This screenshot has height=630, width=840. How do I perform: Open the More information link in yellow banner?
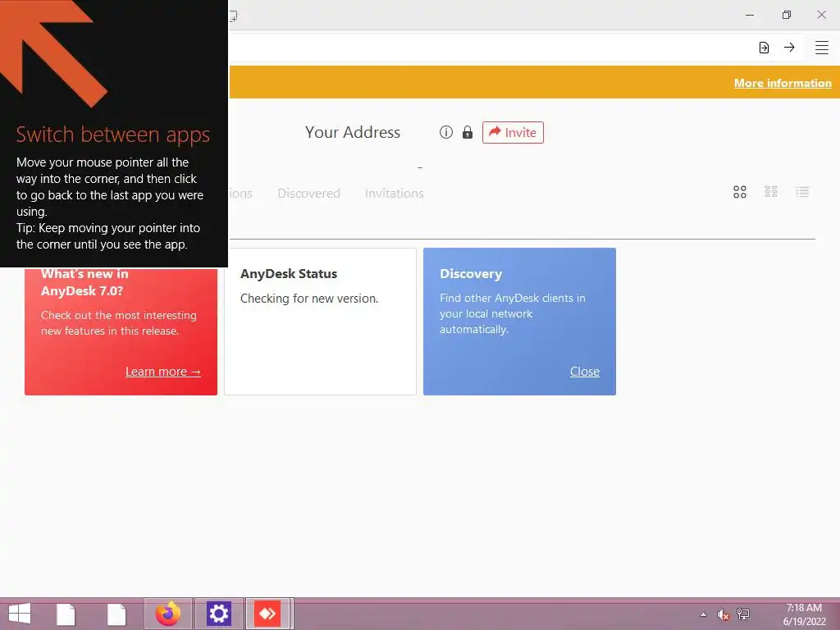pos(782,83)
